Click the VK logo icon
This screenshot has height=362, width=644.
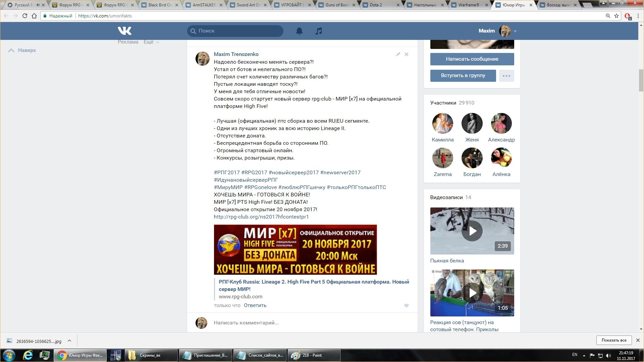pos(124,31)
